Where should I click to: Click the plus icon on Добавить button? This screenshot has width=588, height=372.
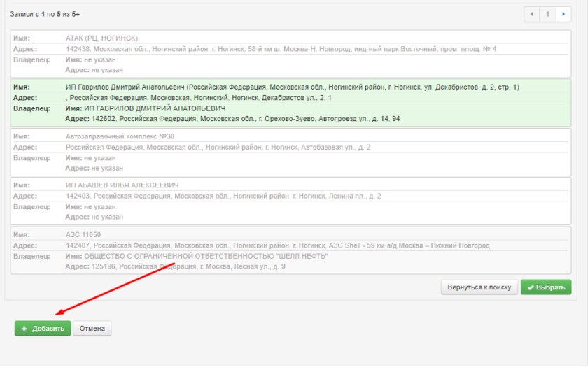click(x=24, y=329)
